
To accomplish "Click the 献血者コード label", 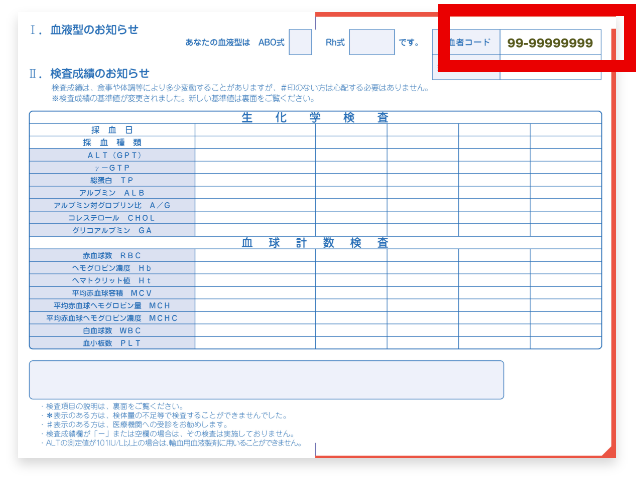I will [x=468, y=43].
